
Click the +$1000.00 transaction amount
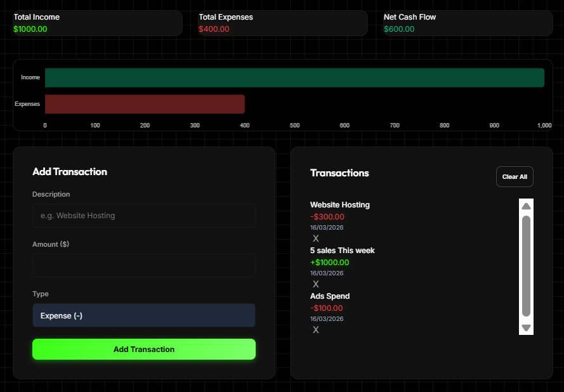point(329,263)
